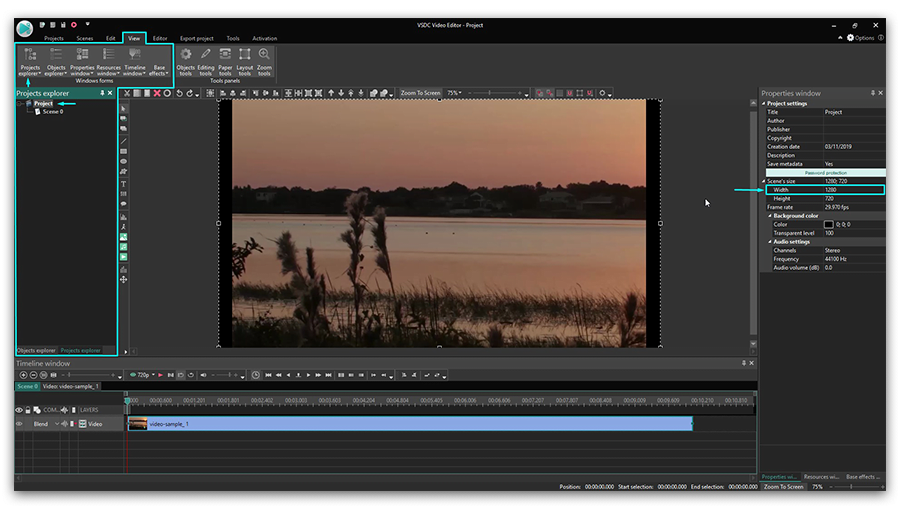Screen dimensions: 900x510
Task: Toggle the eye icon in the layers header
Action: 18,410
